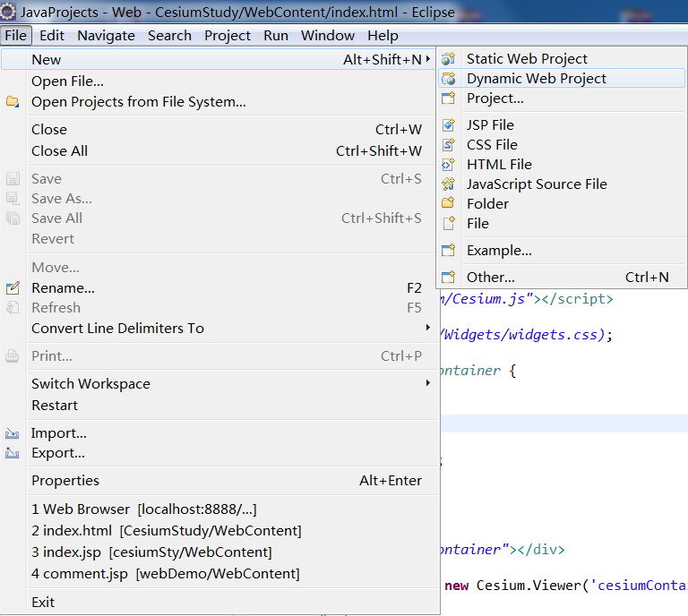Click Cesium.js script text in editor
Image resolution: width=688 pixels, height=616 pixels.
(527, 299)
